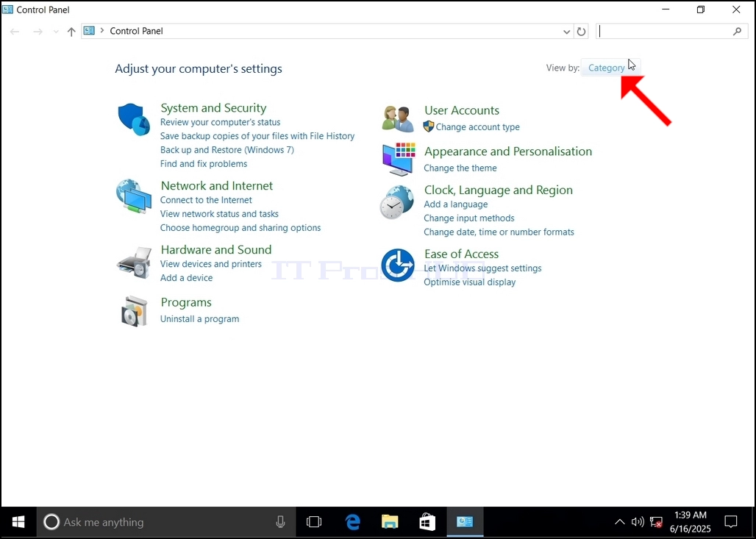The height and width of the screenshot is (539, 756).
Task: Click Control Panel taskbar button
Action: [465, 522]
